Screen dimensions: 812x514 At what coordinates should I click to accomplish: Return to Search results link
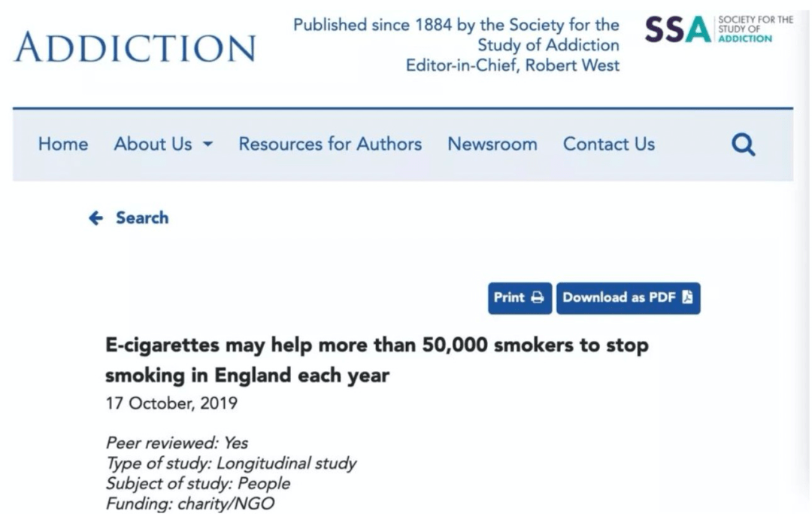click(129, 218)
